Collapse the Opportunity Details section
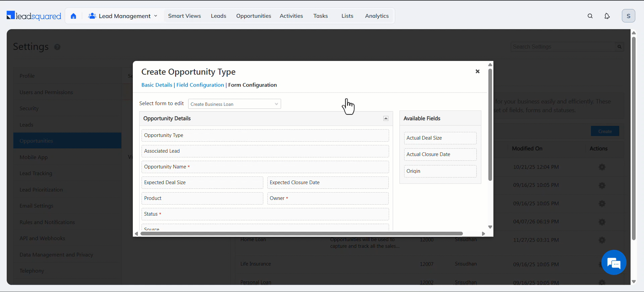 coord(386,119)
